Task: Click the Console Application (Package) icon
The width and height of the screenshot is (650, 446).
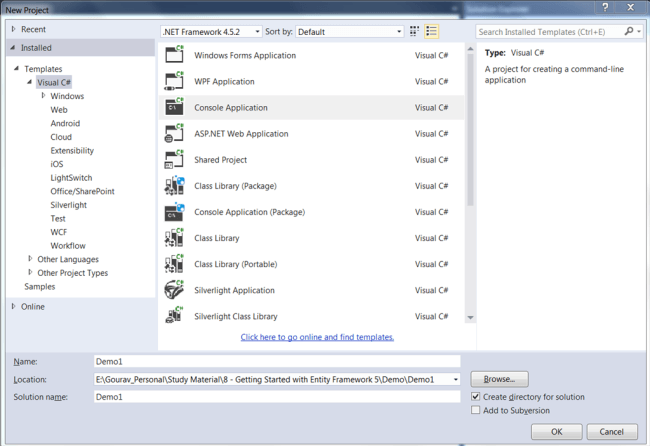Action: coord(174,212)
